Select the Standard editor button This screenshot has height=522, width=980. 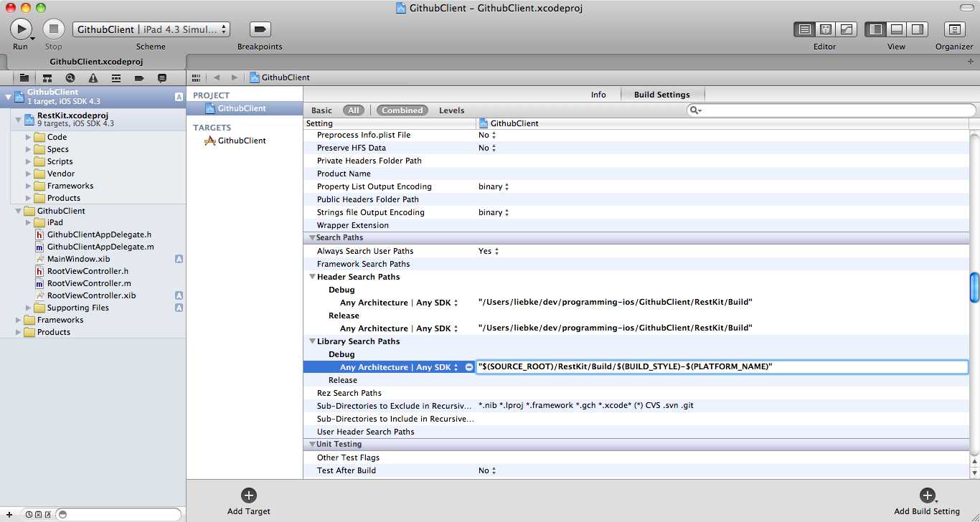(805, 29)
